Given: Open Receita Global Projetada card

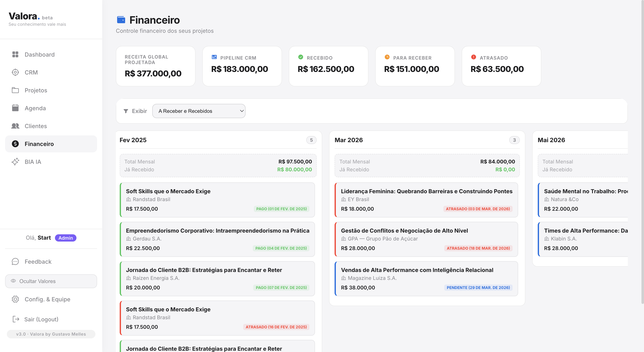Looking at the screenshot, I should (x=155, y=66).
